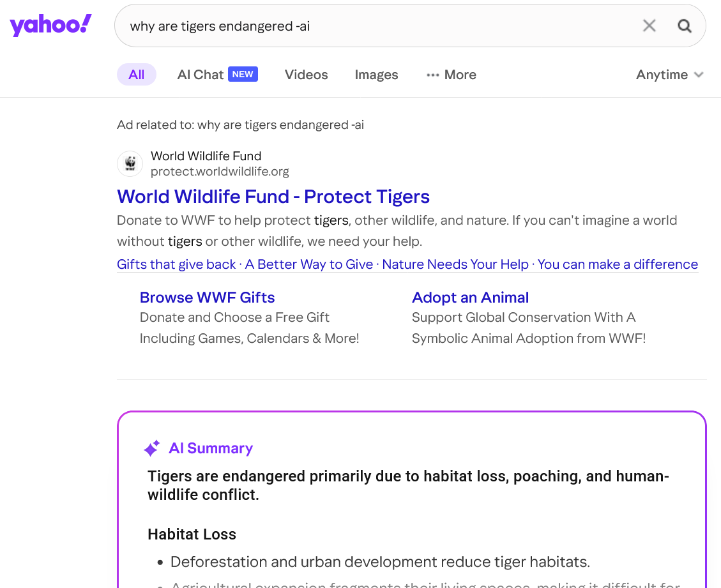Open the Gifts that give back link
Viewport: 721px width, 588px height.
[176, 264]
